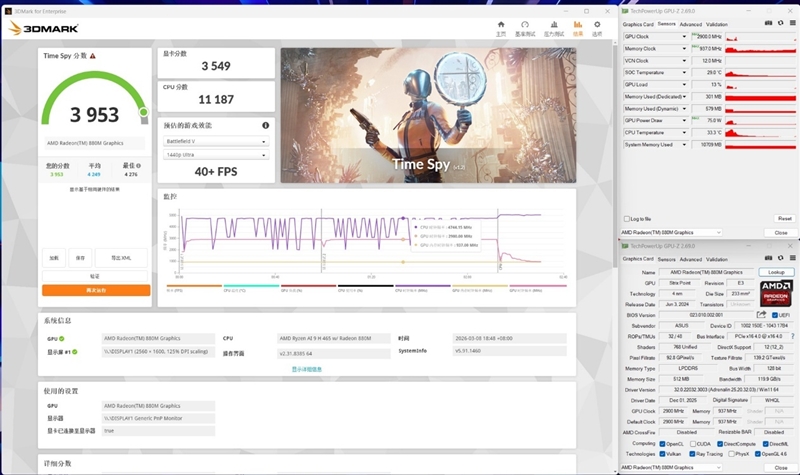
Task: Click the teal CPU temperature legend bar
Action: click(251, 286)
